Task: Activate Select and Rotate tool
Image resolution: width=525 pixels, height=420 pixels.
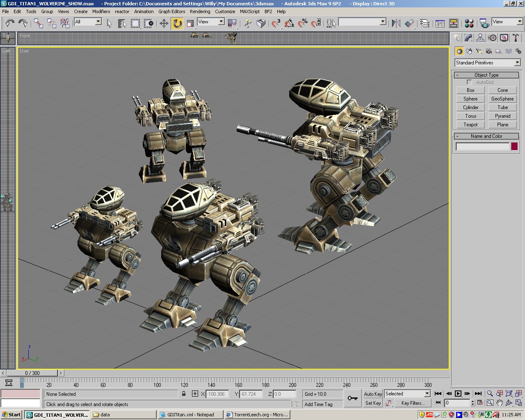Action: click(177, 23)
